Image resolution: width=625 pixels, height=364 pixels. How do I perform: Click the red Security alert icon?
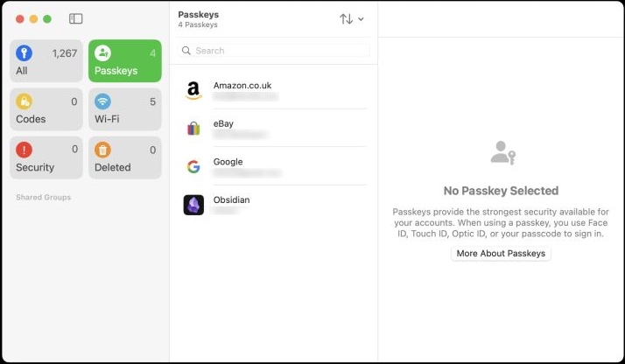pyautogui.click(x=24, y=150)
